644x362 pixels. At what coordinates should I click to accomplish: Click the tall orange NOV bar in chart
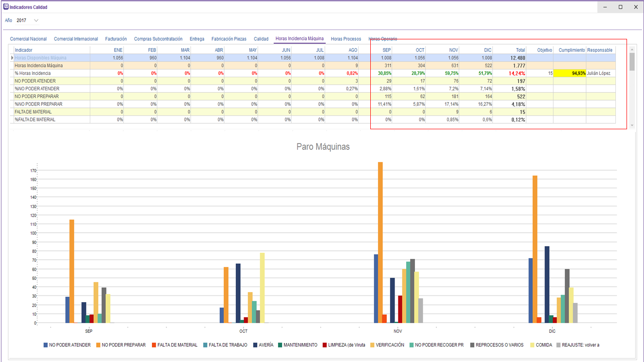380,242
